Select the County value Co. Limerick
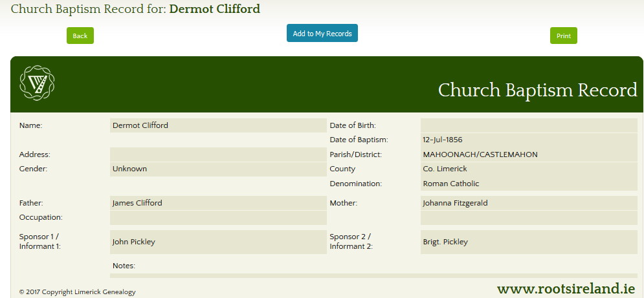Image resolution: width=644 pixels, height=298 pixels. click(x=528, y=169)
